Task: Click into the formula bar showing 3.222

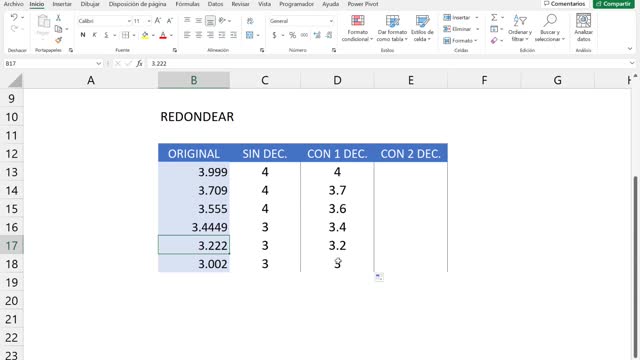Action: click(x=388, y=64)
